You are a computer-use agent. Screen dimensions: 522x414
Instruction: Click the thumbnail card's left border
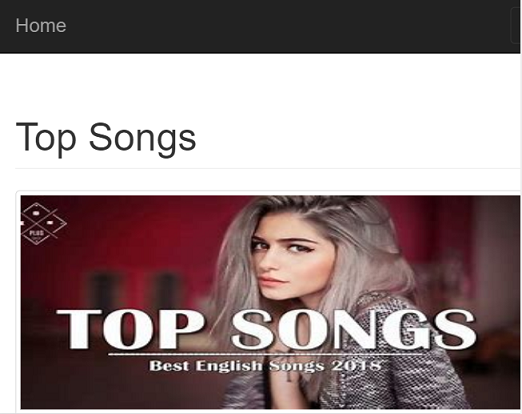16,302
